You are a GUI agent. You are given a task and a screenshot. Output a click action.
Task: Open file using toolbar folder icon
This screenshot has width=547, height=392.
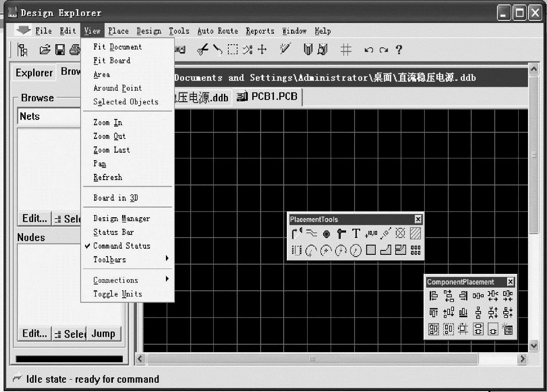(x=45, y=50)
